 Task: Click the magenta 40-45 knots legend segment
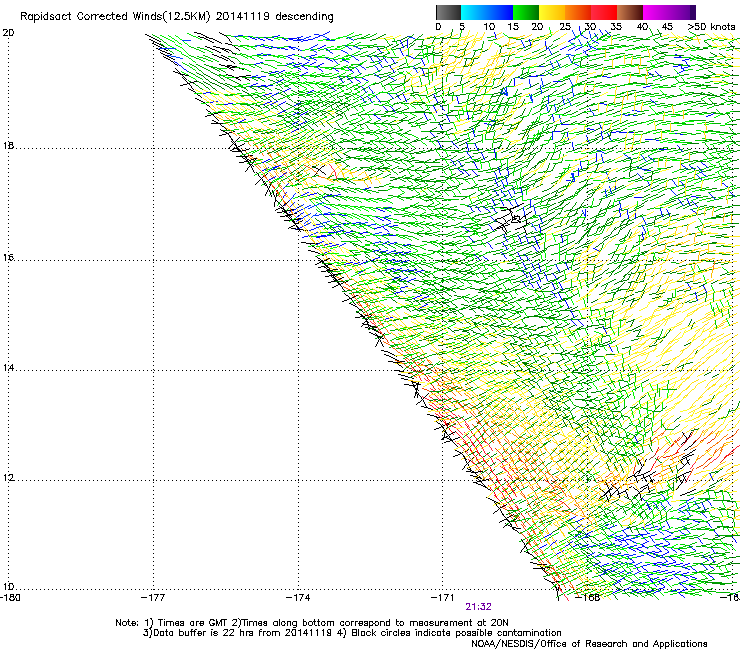click(656, 12)
